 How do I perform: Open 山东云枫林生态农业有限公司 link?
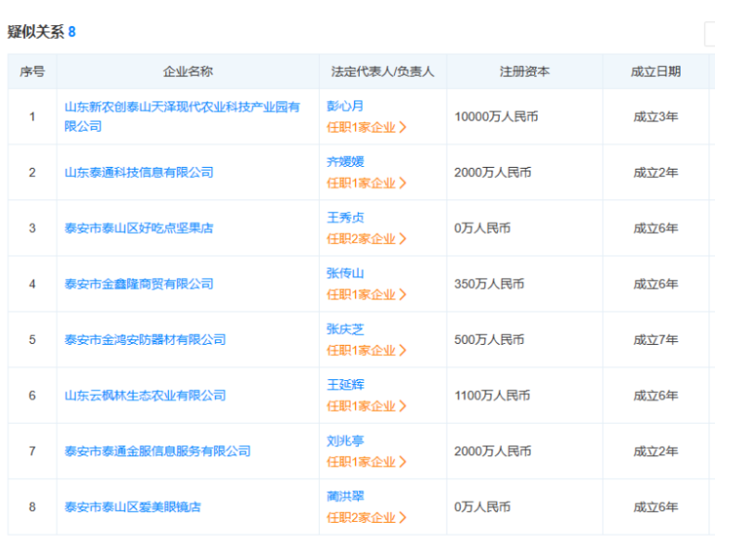coord(146,395)
